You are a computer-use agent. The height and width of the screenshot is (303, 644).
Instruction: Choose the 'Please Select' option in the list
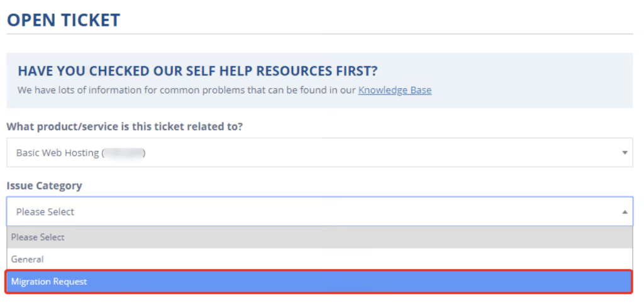[x=38, y=238]
